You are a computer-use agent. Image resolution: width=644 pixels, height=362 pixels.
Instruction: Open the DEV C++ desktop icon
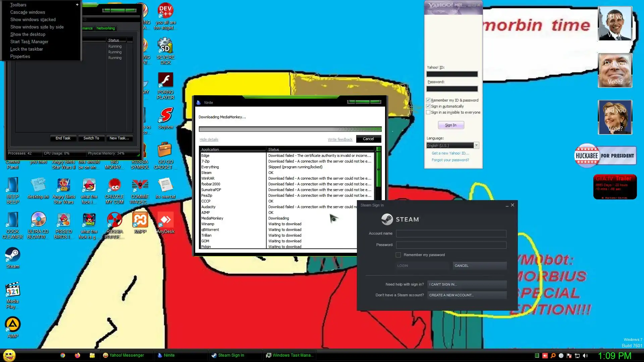tap(165, 11)
